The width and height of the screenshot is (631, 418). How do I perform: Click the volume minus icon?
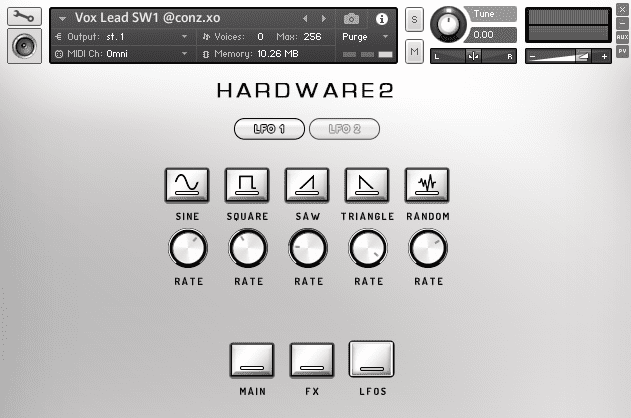coord(532,57)
